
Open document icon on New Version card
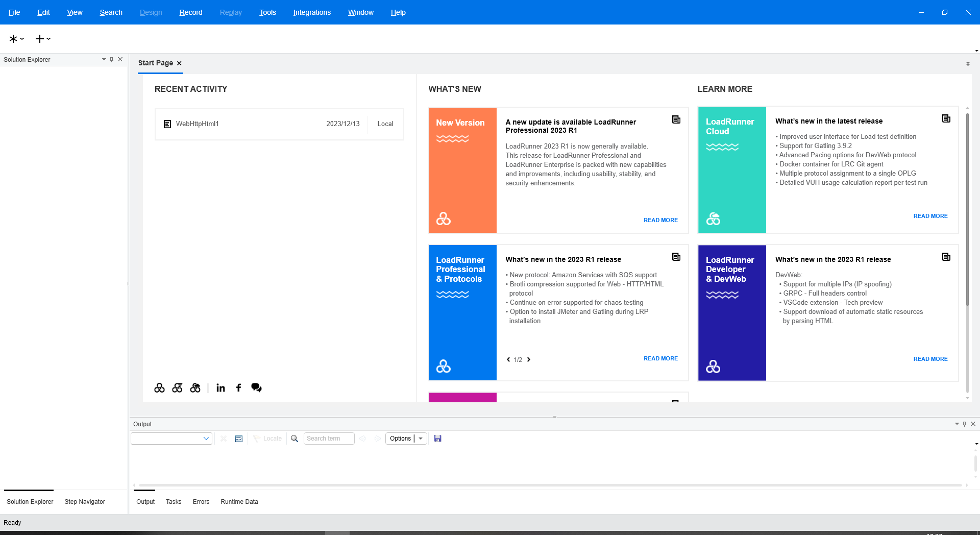[x=676, y=119]
